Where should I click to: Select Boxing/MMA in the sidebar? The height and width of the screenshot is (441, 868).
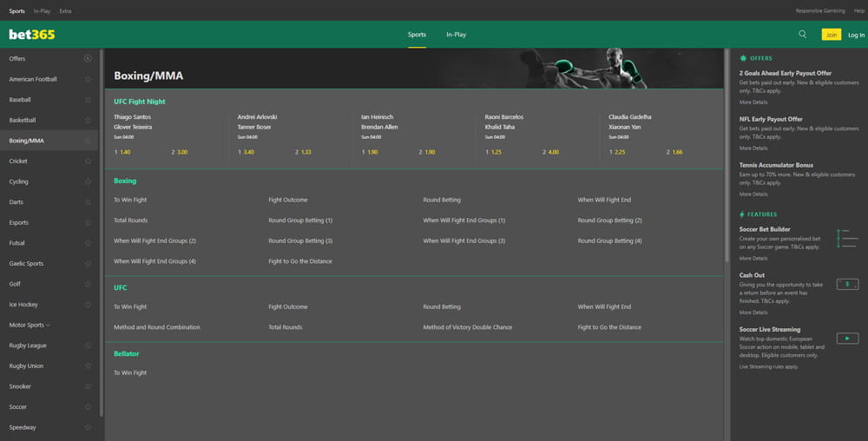[x=49, y=141]
